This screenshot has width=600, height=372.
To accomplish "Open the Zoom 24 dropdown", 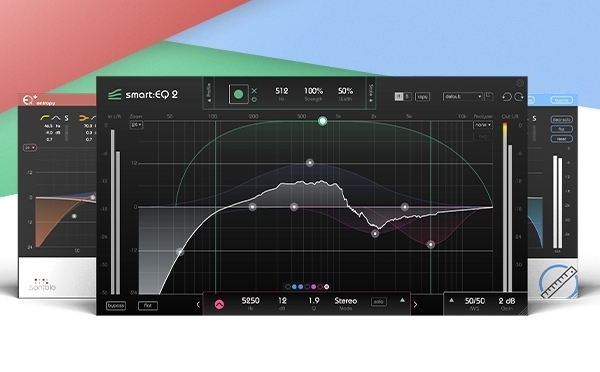I will [136, 125].
